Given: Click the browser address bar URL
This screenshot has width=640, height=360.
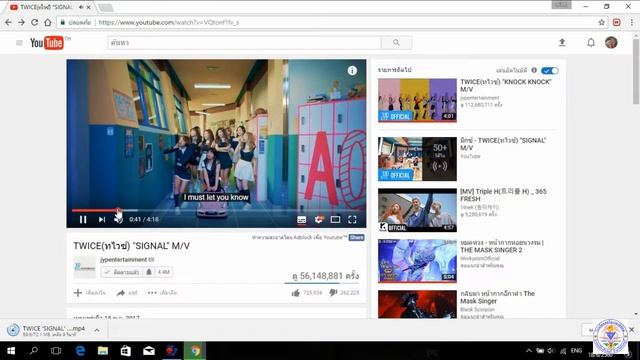Looking at the screenshot, I should click(169, 22).
